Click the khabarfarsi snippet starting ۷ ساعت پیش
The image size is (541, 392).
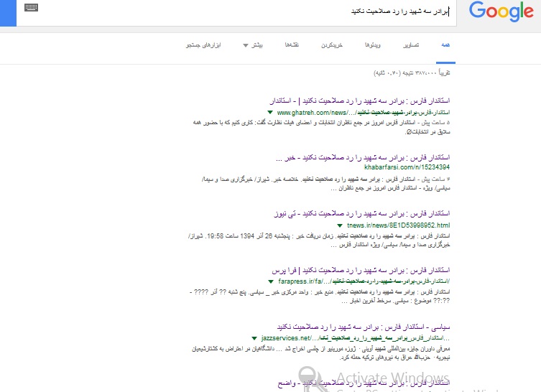tap(325, 184)
